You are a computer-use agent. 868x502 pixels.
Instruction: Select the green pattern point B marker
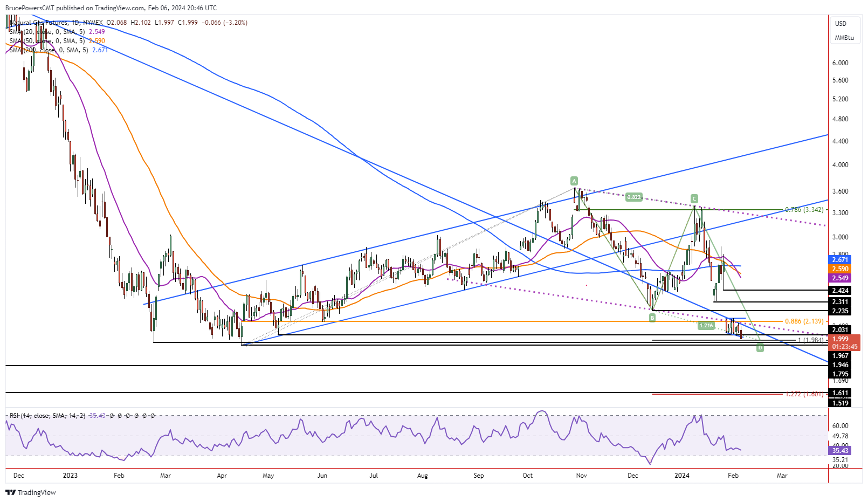point(652,318)
